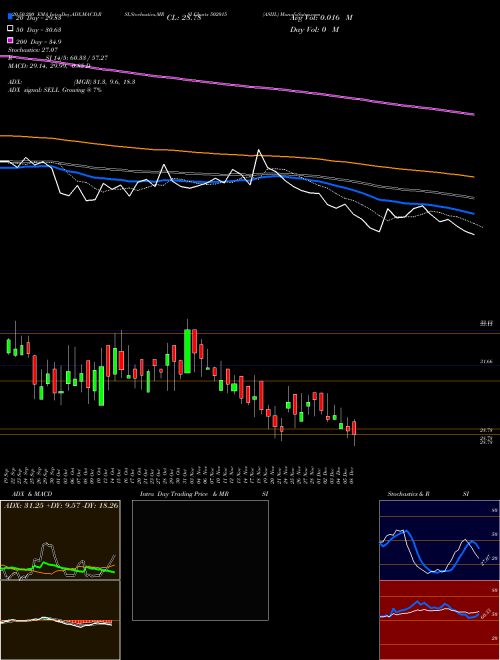Screen dimensions: 500x660
Task: Click the magenta 200 Day legend swatch
Action: (10, 40)
